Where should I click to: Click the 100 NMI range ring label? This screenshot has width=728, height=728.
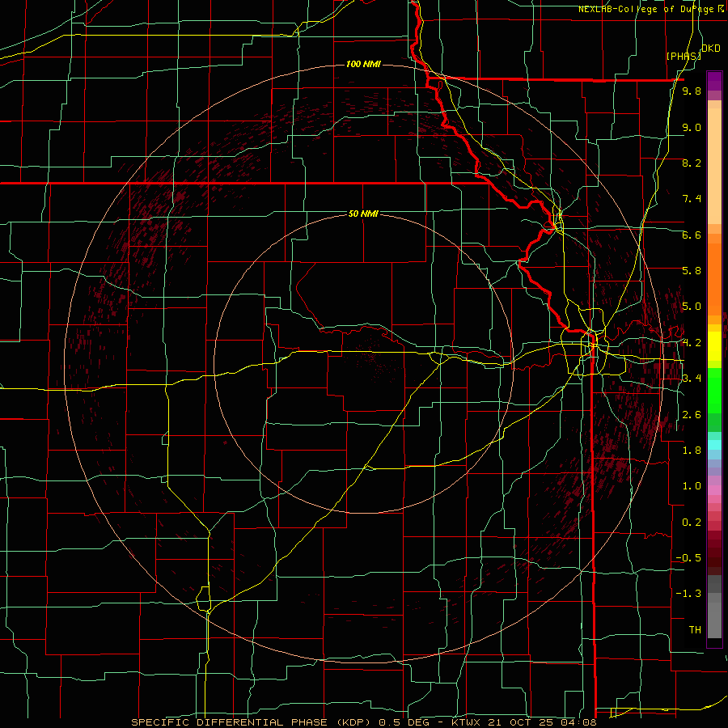pos(363,64)
